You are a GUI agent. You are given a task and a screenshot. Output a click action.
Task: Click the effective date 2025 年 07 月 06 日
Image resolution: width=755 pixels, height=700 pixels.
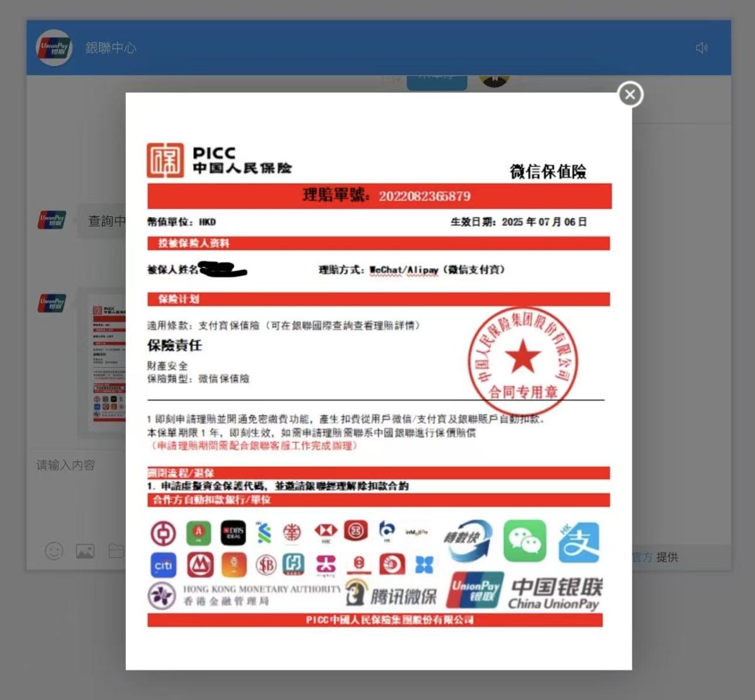point(544,222)
